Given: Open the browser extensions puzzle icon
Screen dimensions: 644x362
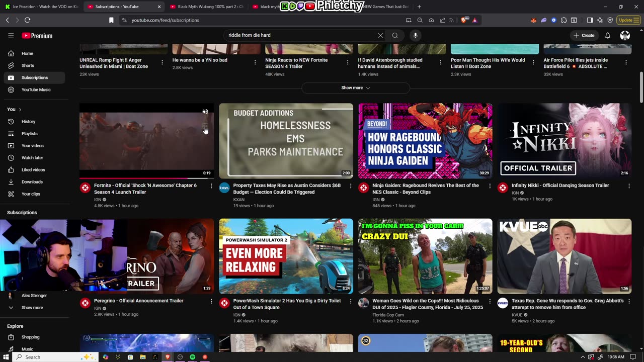Looking at the screenshot, I should [563, 20].
